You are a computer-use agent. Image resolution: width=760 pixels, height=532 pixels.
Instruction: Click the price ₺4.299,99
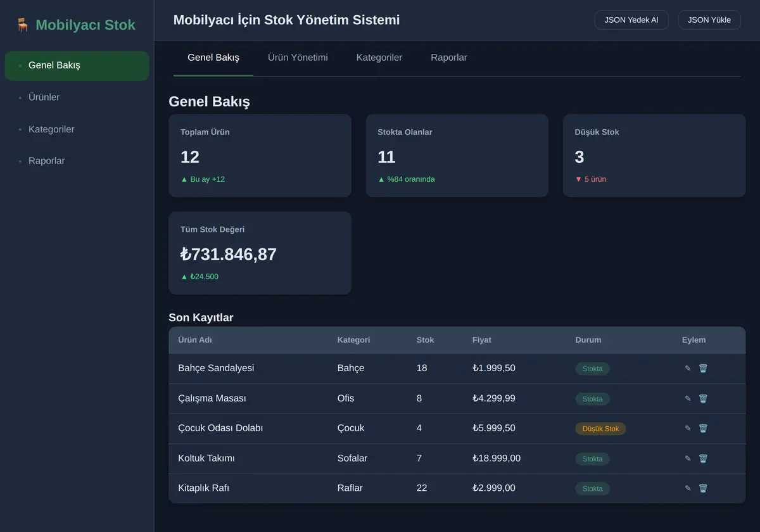tap(494, 399)
